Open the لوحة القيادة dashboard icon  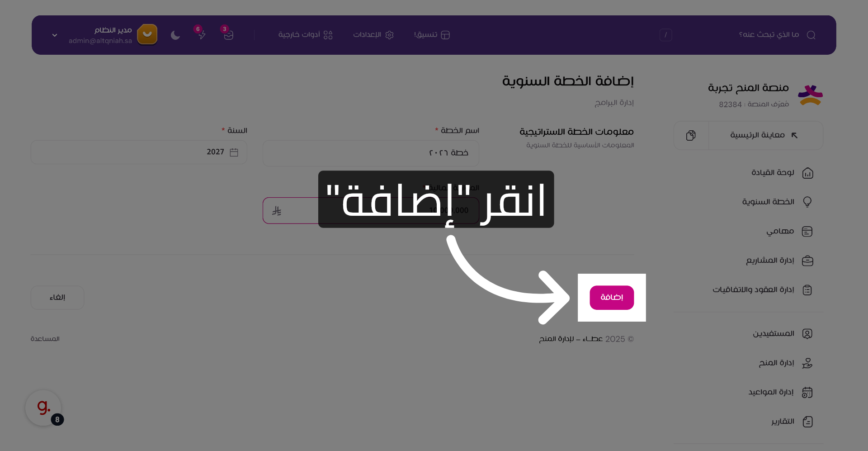click(808, 173)
